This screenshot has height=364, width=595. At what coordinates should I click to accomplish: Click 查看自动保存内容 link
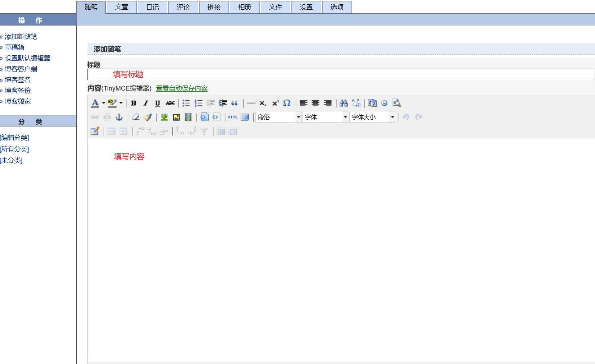click(x=182, y=88)
